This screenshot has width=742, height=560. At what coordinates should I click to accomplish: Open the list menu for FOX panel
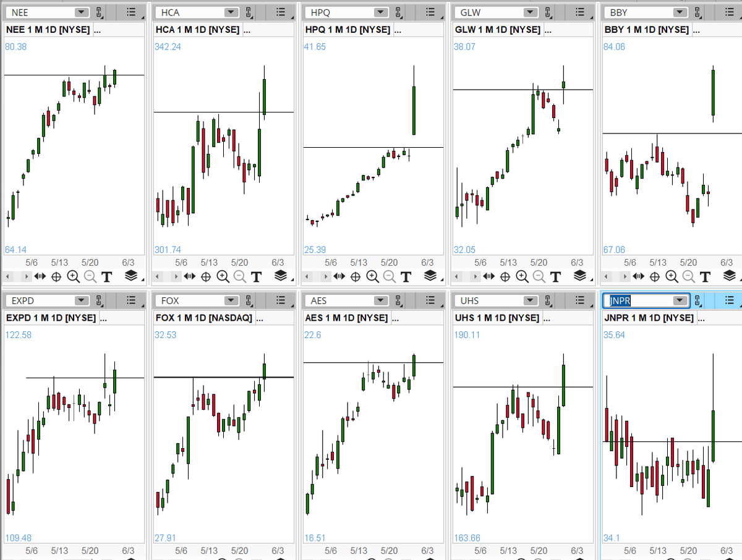[x=280, y=301]
